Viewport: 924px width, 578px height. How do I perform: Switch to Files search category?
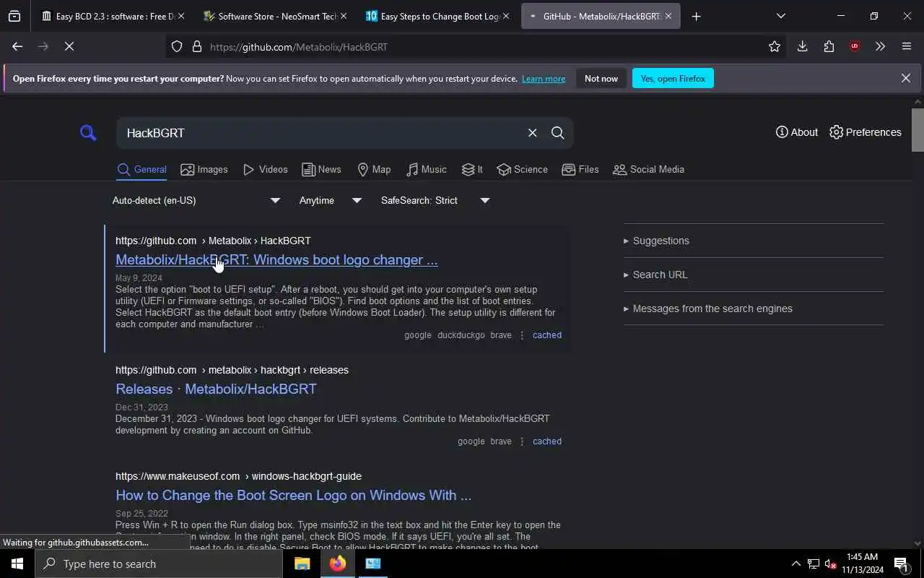tap(580, 169)
